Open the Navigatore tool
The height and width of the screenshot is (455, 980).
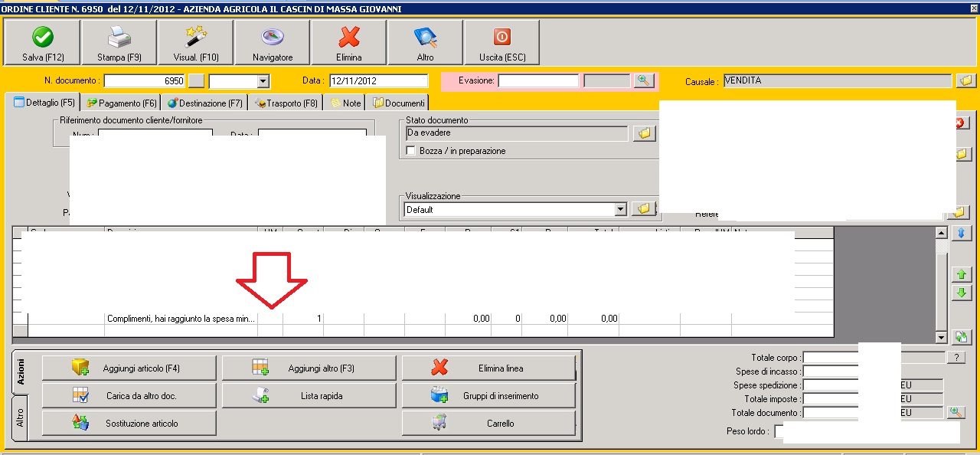point(273,43)
